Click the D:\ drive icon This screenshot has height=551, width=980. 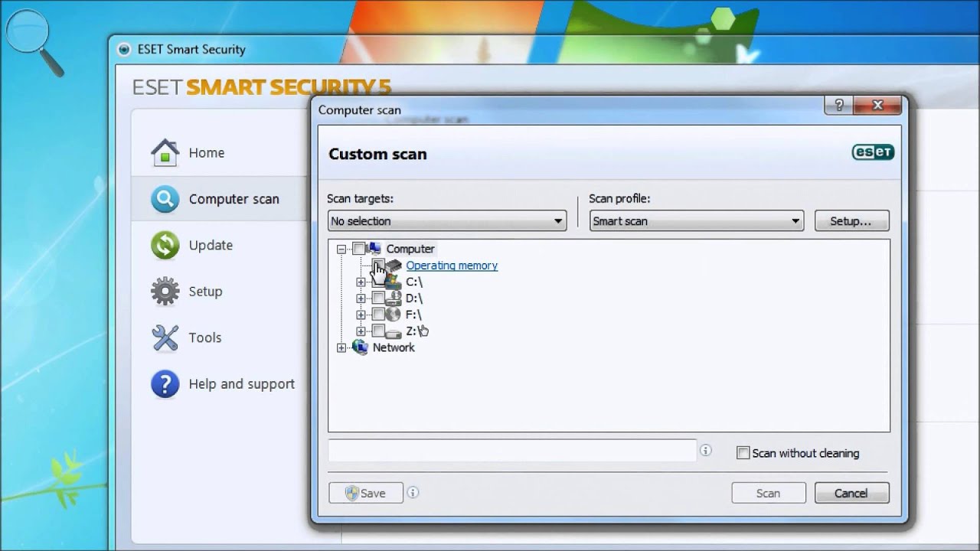(x=393, y=298)
